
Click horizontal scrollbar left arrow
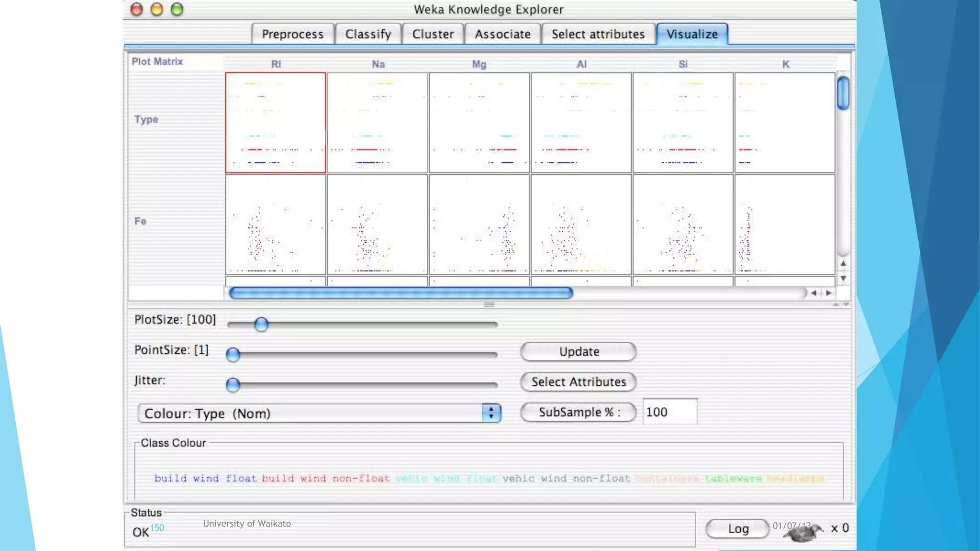click(813, 293)
